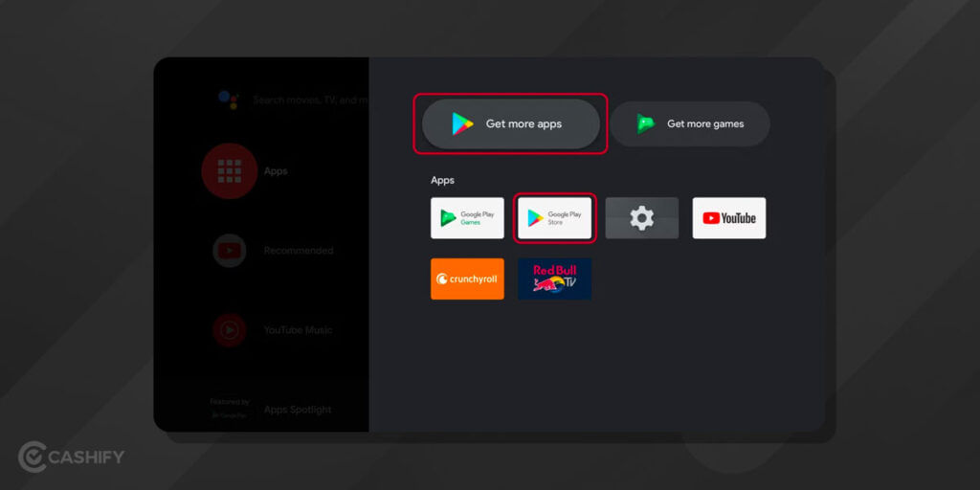Open Get more games
The image size is (980, 490).
tap(690, 123)
